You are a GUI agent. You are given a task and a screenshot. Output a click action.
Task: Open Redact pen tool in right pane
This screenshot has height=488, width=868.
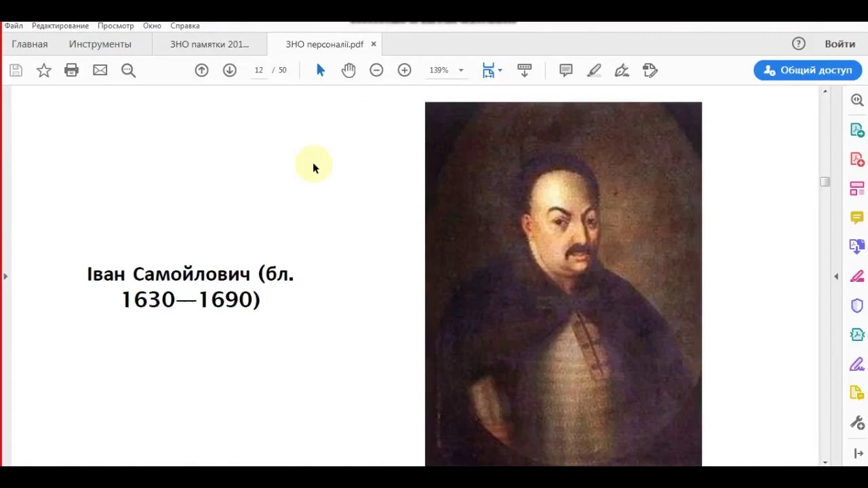pyautogui.click(x=857, y=276)
